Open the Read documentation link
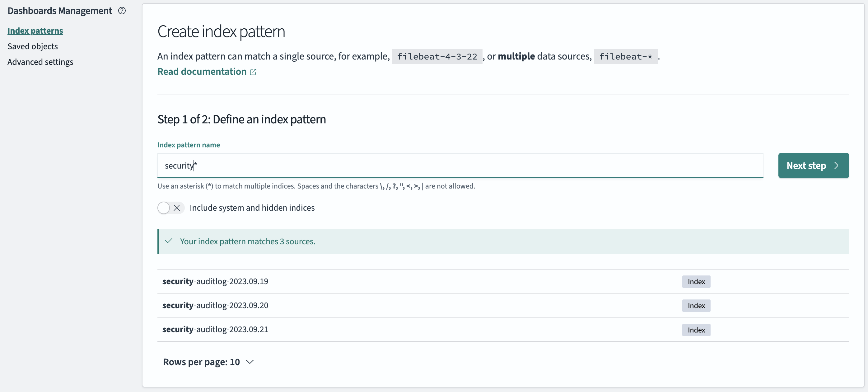This screenshot has width=868, height=392. (202, 71)
